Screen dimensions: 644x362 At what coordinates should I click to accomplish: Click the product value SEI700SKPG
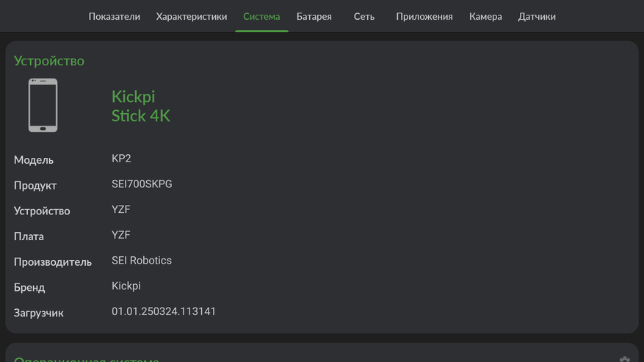142,184
